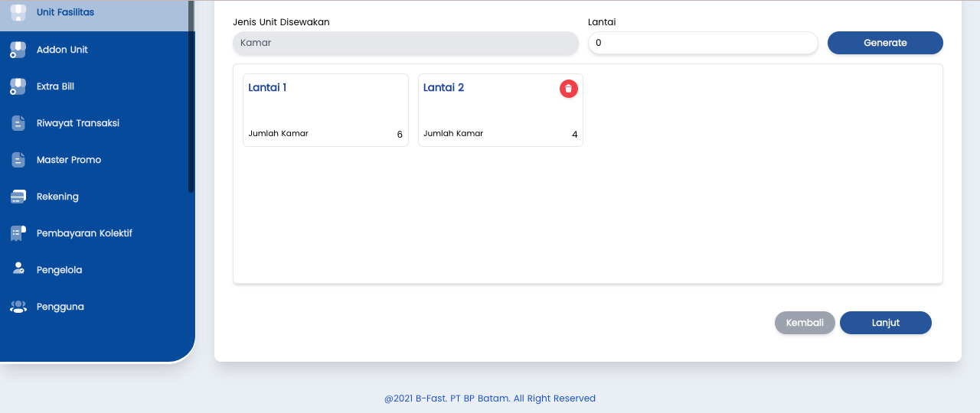Click the Pengelola person icon
The width and height of the screenshot is (980, 413).
[x=18, y=269]
